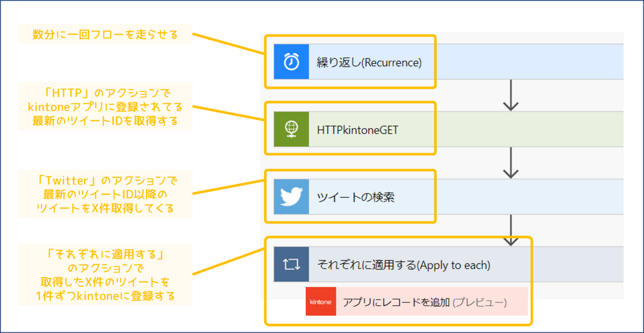Click the Twitter bird icon

click(x=291, y=197)
